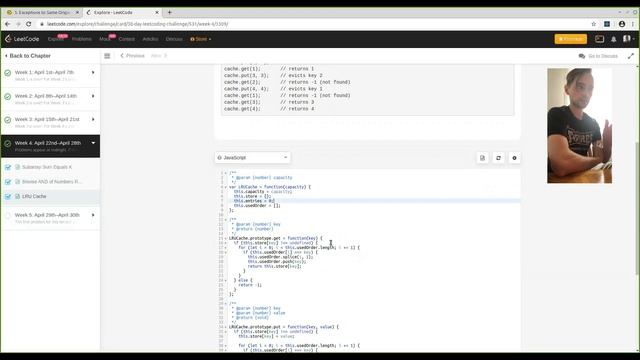The height and width of the screenshot is (360, 640).
Task: Open Subarray Sum Equals K problem
Action: click(x=47, y=167)
